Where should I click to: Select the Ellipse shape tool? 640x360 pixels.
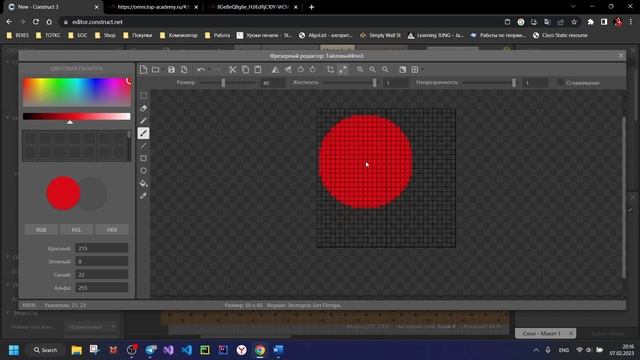point(143,171)
